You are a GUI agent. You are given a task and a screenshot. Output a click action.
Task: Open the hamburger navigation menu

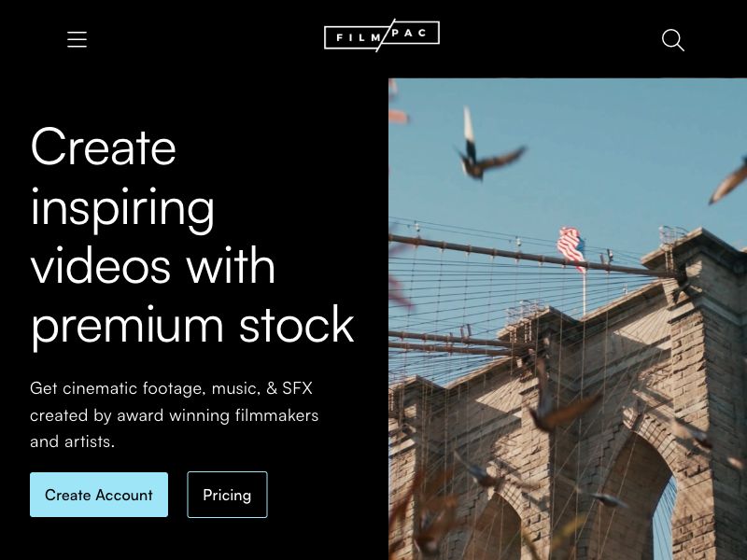point(77,39)
